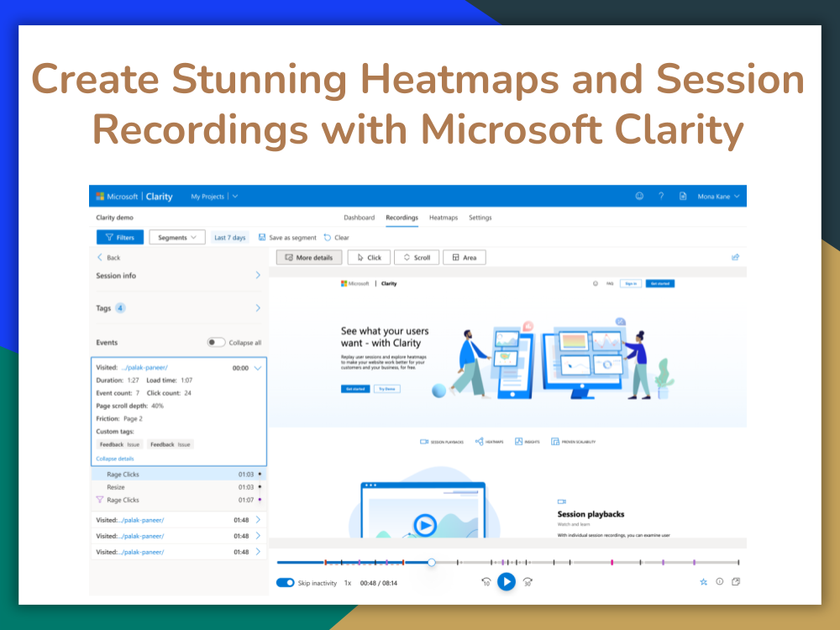Switch to the Dashboard tab

(360, 217)
